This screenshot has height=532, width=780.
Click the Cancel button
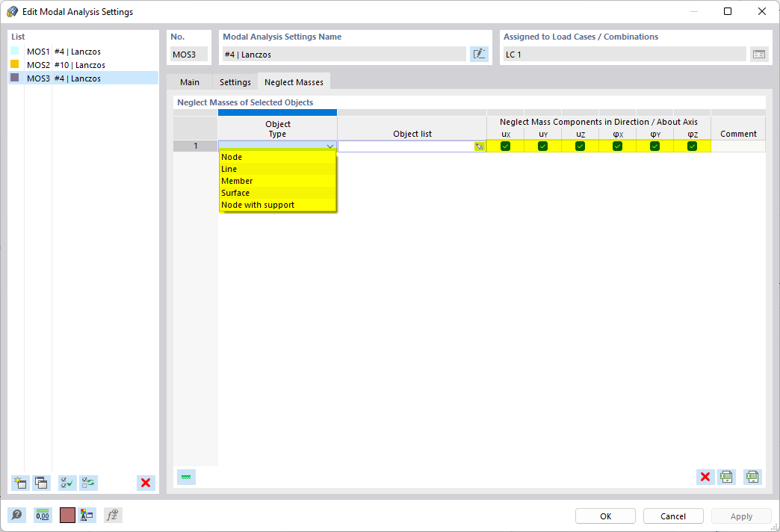[673, 516]
